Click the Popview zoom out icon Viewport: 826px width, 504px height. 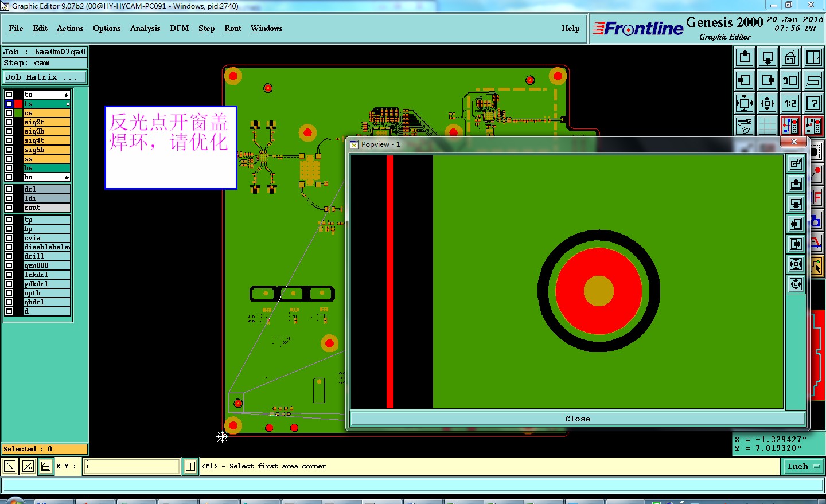click(x=796, y=284)
